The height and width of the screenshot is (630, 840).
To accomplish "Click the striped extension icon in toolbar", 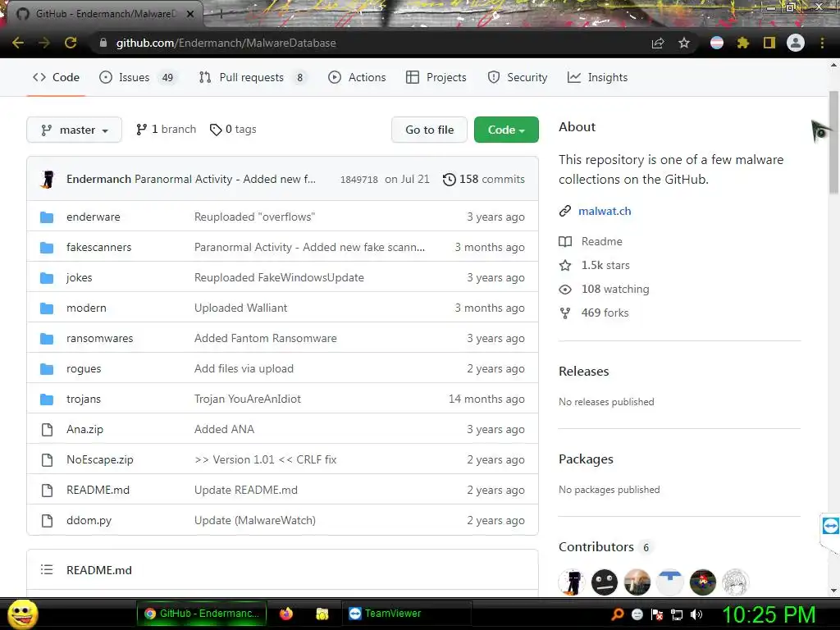I will pos(717,43).
